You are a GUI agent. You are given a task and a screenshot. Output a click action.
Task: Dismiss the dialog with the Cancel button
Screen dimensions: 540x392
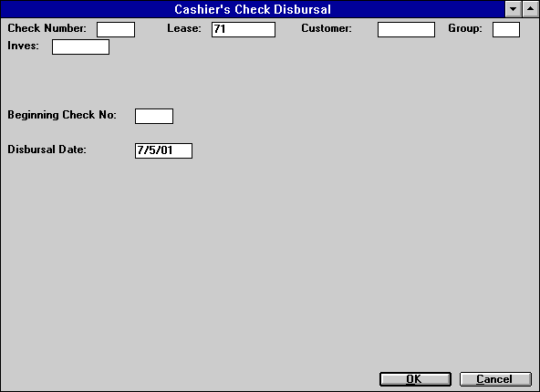coord(495,379)
